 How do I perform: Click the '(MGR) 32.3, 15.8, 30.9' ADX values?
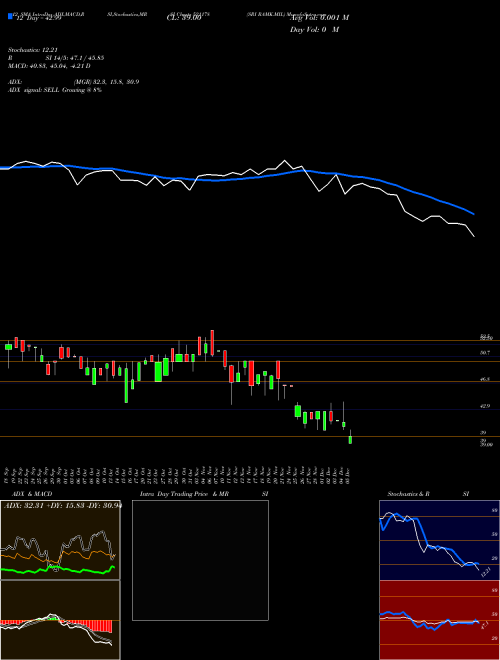106,82
